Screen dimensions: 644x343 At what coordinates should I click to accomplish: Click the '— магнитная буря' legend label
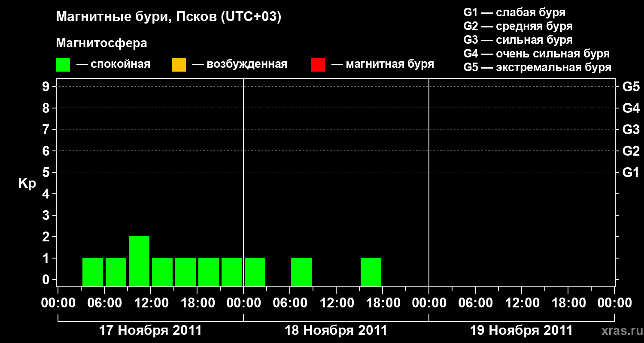[383, 64]
